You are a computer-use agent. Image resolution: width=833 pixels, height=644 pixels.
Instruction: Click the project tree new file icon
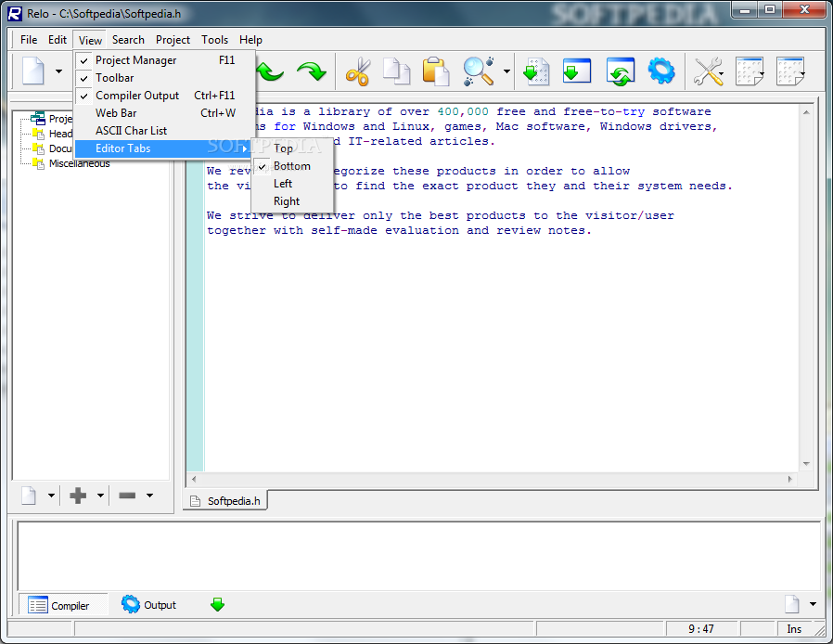[x=29, y=496]
